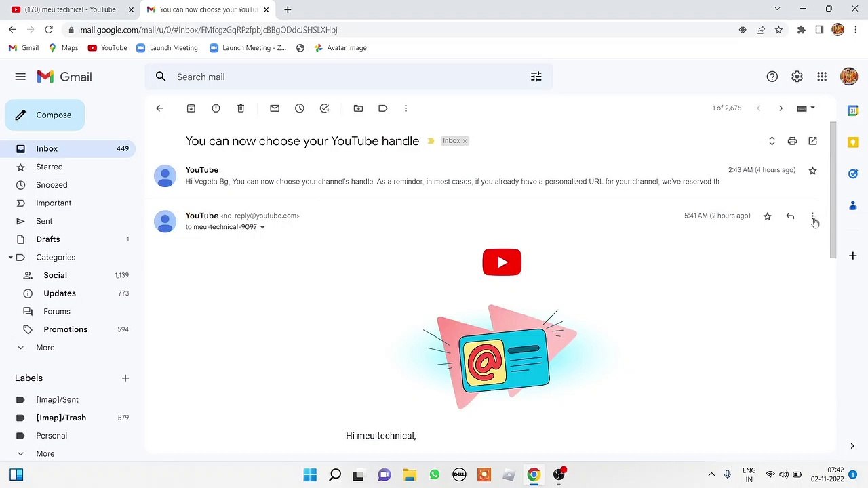
Task: Snooze this email with clock icon
Action: [x=300, y=108]
